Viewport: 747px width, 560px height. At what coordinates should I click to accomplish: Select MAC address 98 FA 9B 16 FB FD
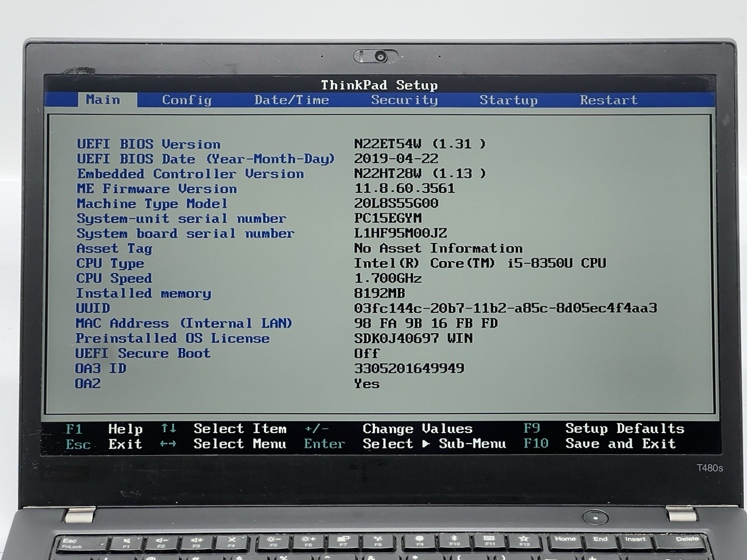point(425,323)
